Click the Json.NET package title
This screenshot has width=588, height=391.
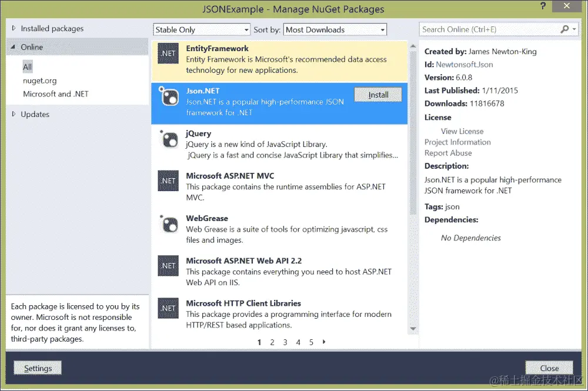click(203, 91)
